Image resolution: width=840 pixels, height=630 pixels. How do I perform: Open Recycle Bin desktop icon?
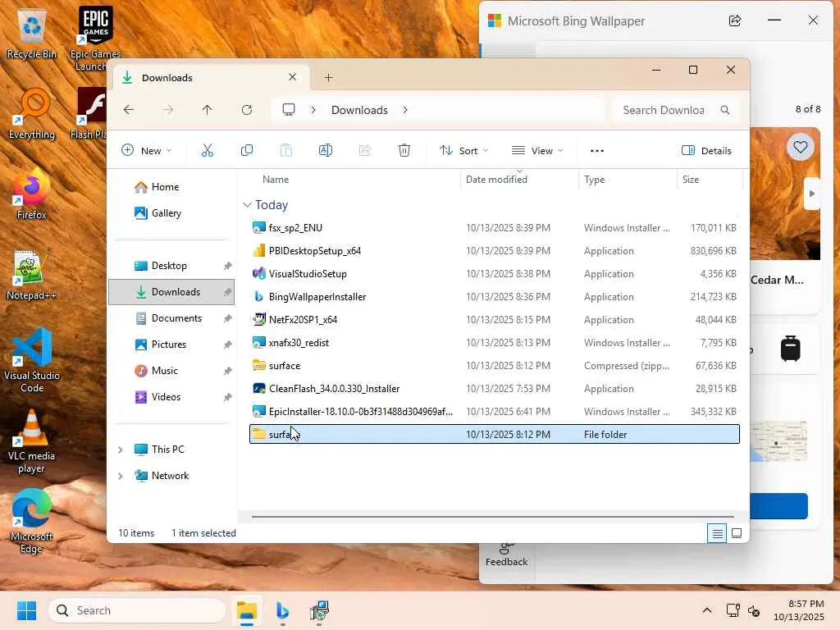pyautogui.click(x=32, y=34)
